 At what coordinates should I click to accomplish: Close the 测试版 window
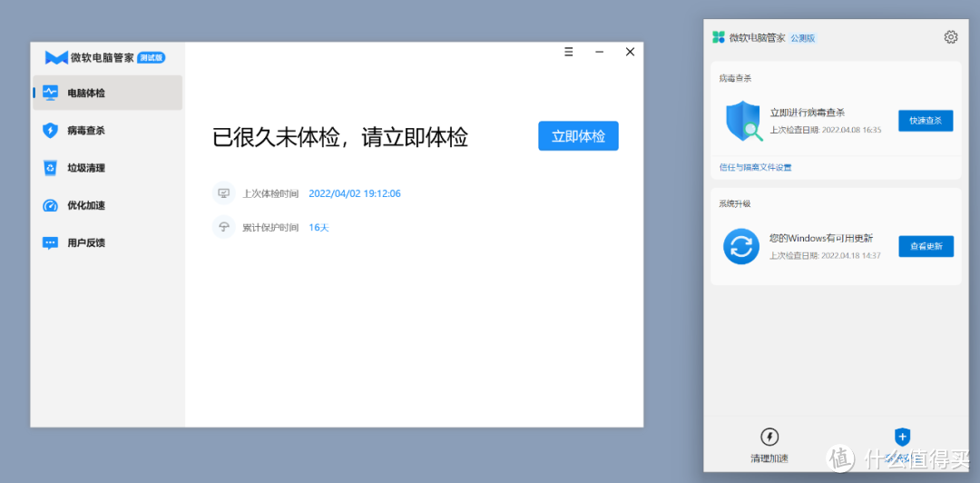pyautogui.click(x=630, y=52)
